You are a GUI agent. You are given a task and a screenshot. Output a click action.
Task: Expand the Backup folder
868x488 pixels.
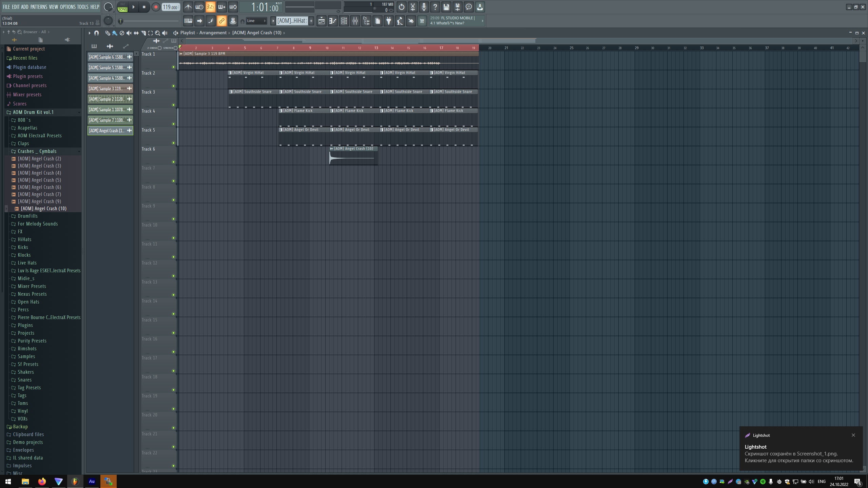point(20,427)
